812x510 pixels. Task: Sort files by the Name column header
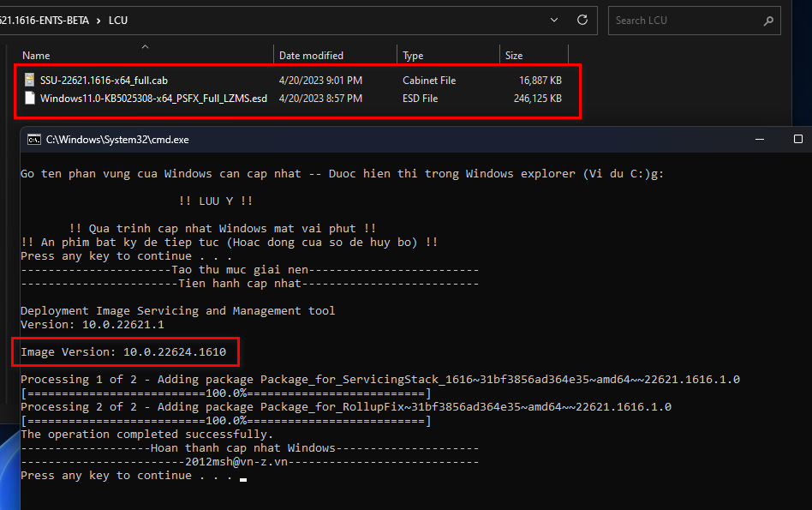tap(36, 56)
